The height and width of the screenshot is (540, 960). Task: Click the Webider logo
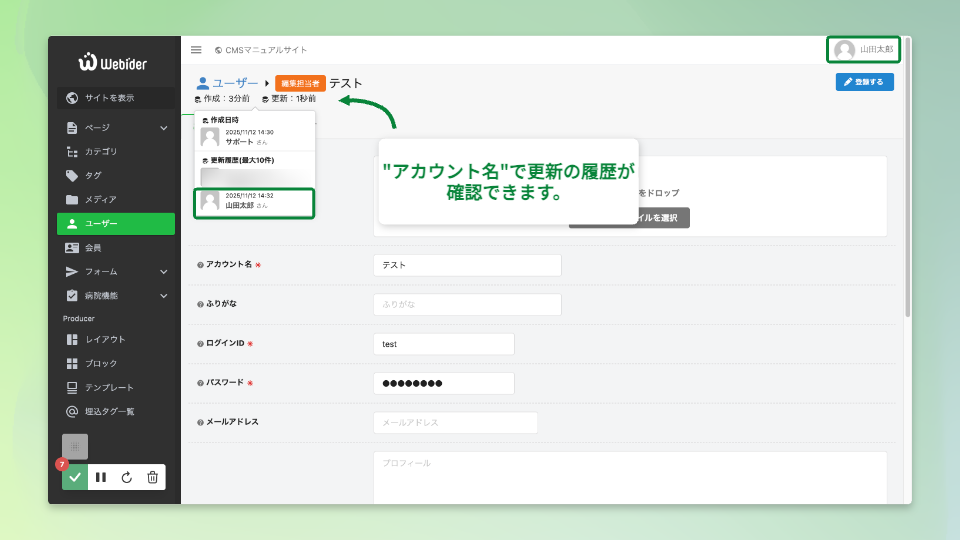pos(113,62)
